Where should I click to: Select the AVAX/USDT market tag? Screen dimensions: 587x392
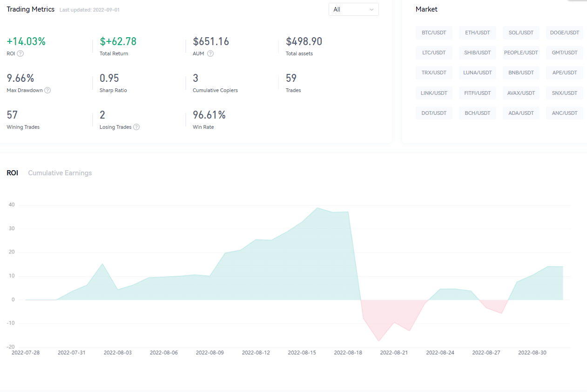521,93
